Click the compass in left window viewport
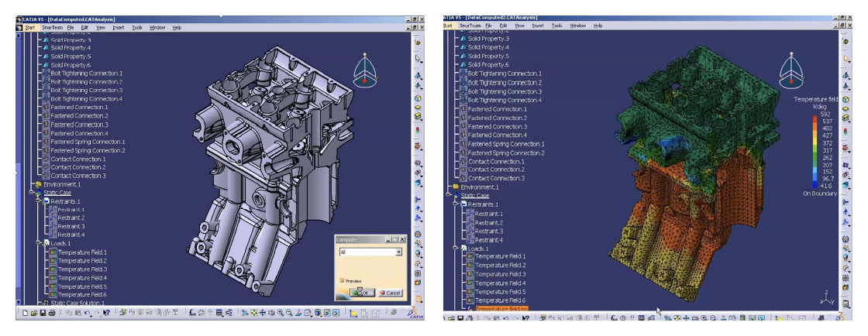Viewport: 868px width, 336px height. [365, 70]
